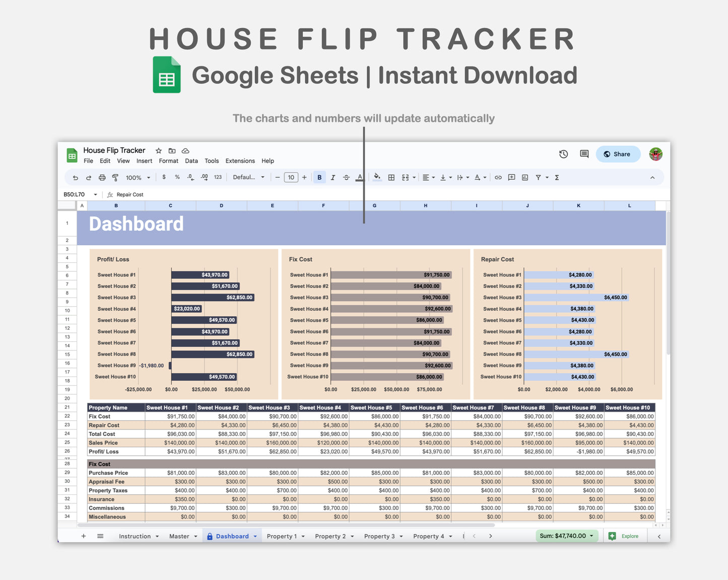
Task: Apply the Format as currency icon
Action: pos(164,177)
